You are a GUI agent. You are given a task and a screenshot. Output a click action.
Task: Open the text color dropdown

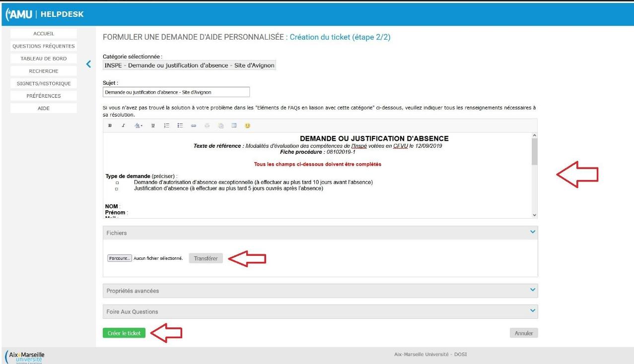tap(139, 126)
